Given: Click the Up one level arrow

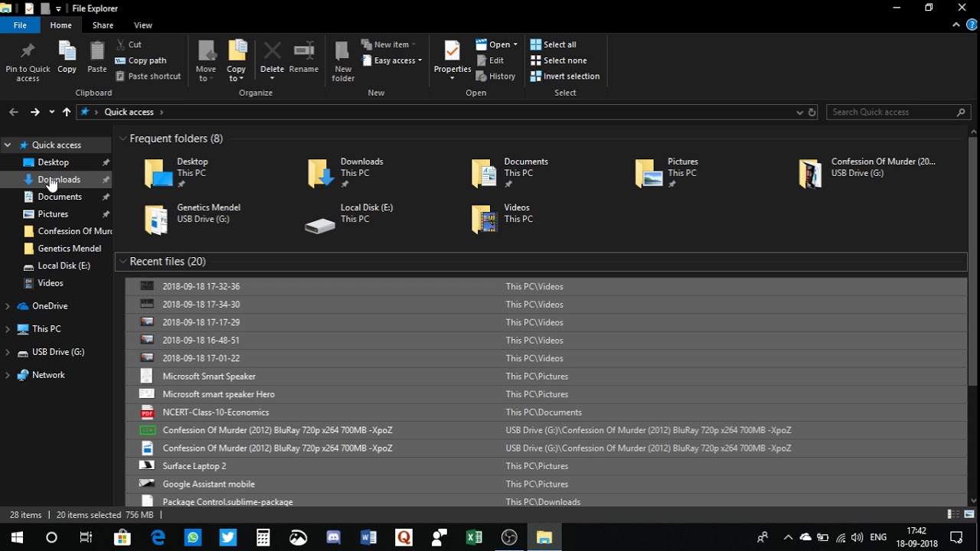Looking at the screenshot, I should pyautogui.click(x=67, y=112).
